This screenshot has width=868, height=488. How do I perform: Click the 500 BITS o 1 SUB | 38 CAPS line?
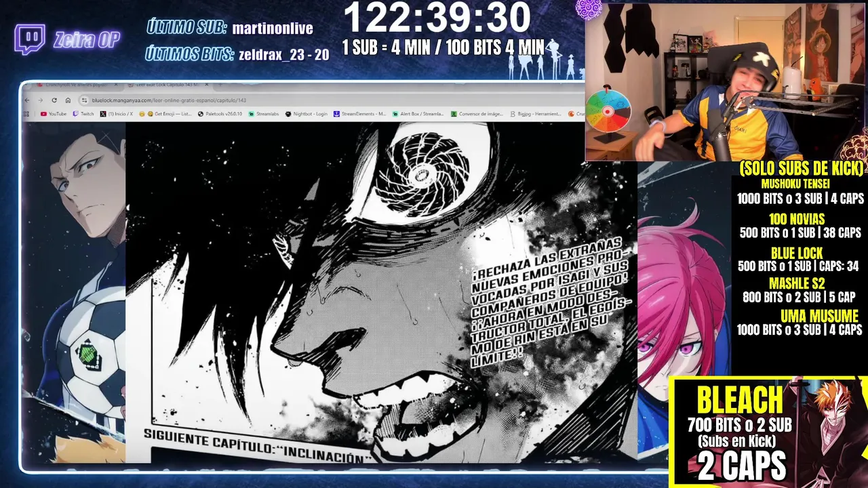(x=800, y=233)
